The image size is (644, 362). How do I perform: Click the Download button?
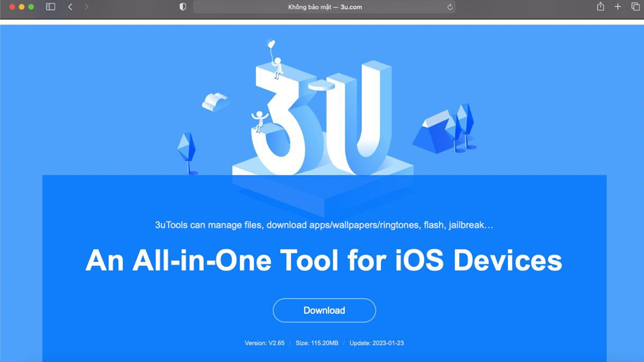(x=324, y=310)
